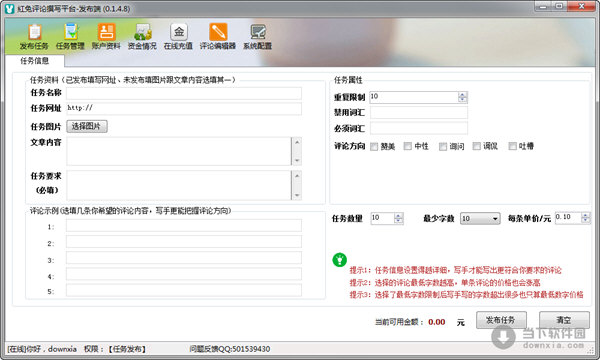Focus the 任务名称 input field
The image size is (600, 360).
[x=184, y=93]
